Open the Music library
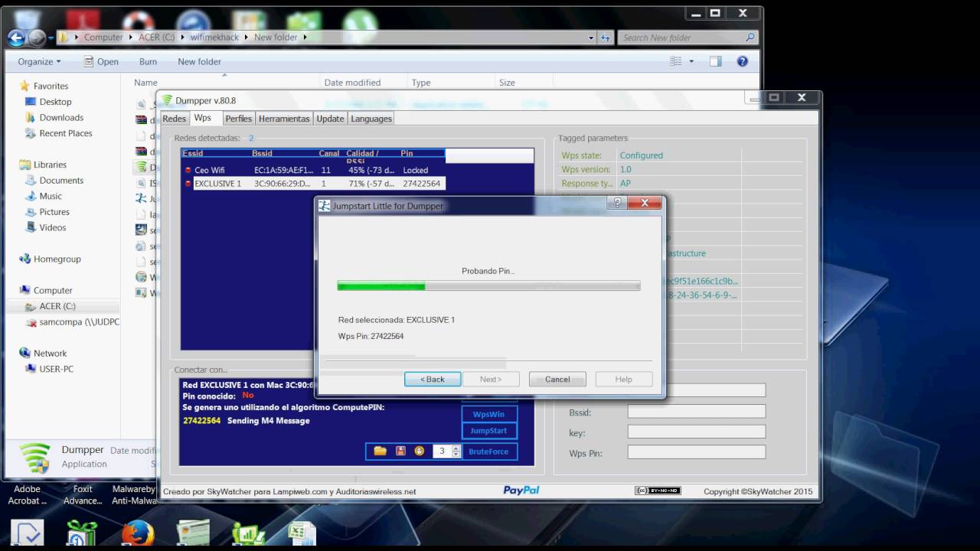 point(51,196)
